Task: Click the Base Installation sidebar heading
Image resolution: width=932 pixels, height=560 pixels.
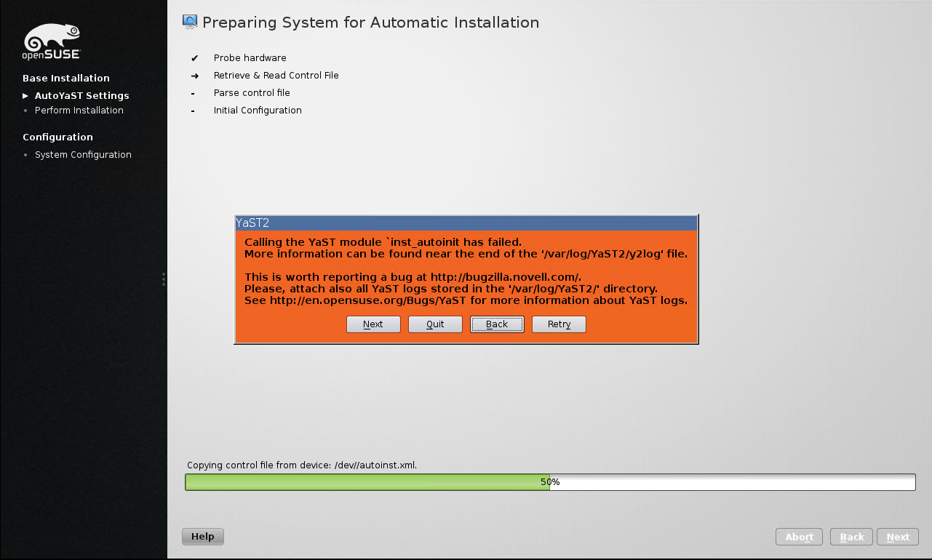Action: click(x=66, y=79)
